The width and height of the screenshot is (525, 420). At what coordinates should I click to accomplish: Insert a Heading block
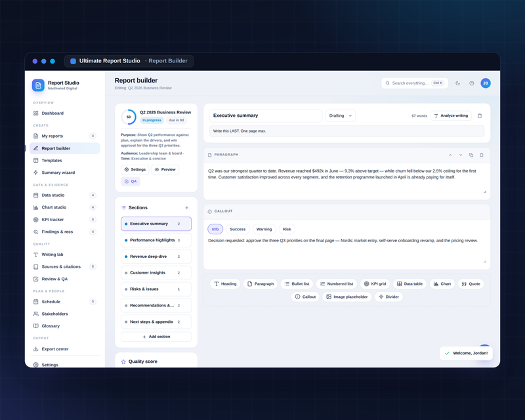[225, 283]
